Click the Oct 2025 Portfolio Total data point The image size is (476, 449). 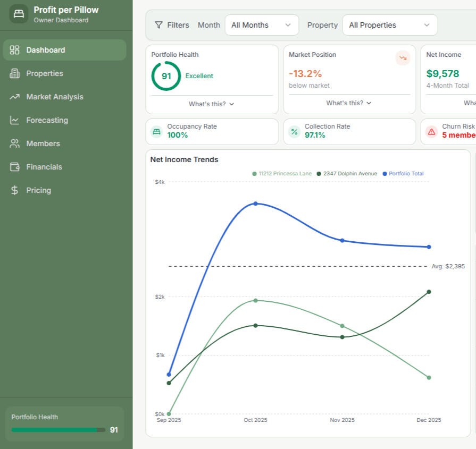pyautogui.click(x=256, y=204)
